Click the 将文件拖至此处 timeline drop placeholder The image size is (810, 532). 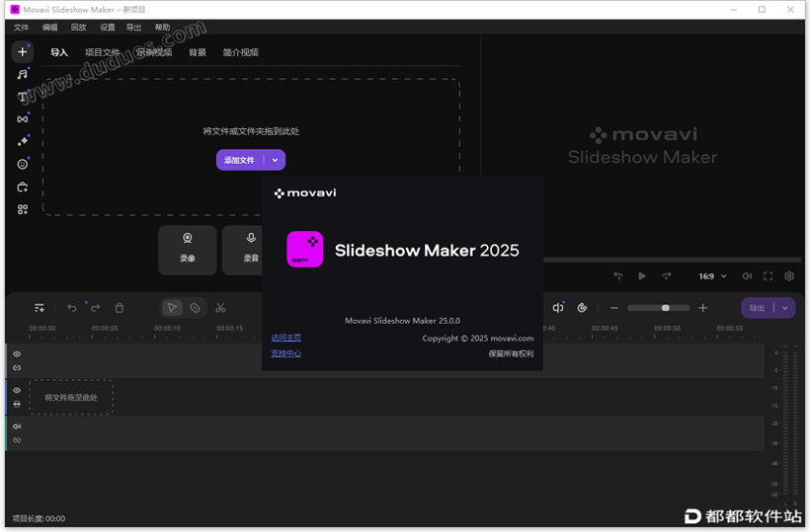tap(71, 398)
